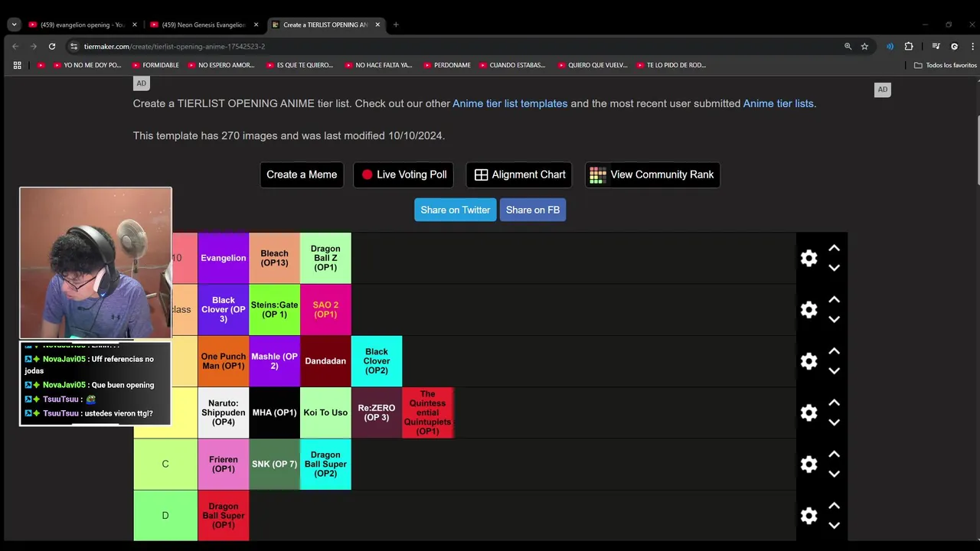
Task: Move the Steins;Gate row down with arrow
Action: [x=834, y=319]
